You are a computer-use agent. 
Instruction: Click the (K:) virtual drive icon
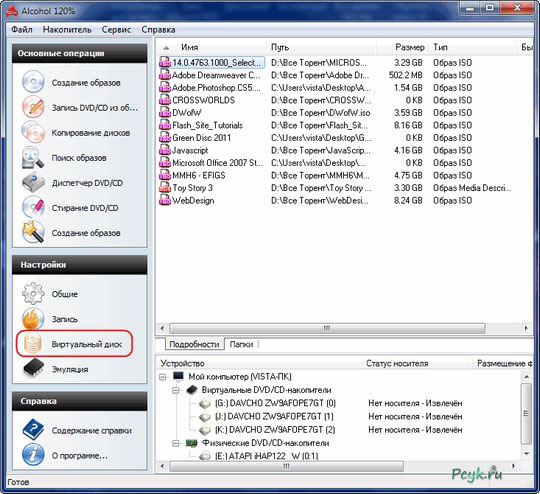[x=206, y=430]
